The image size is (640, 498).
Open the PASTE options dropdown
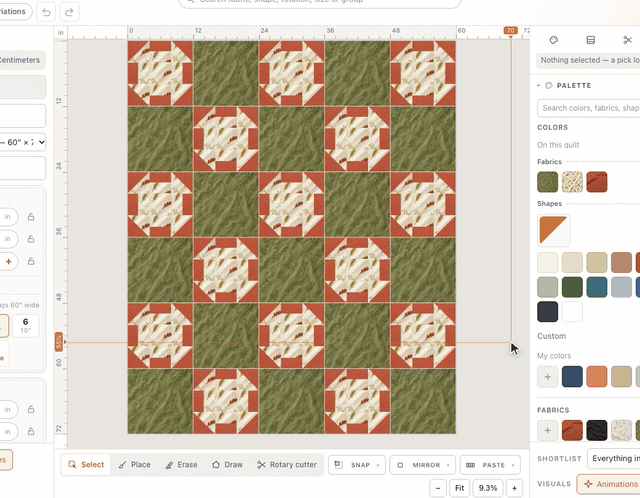pyautogui.click(x=490, y=465)
